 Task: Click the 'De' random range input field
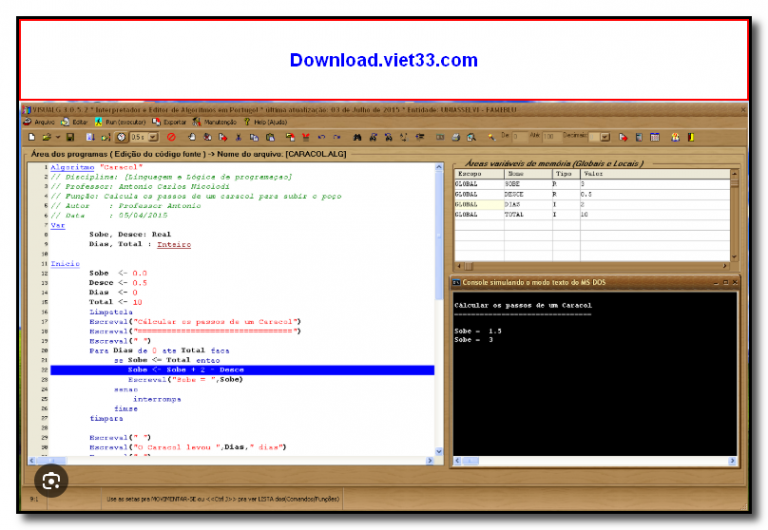coord(519,136)
